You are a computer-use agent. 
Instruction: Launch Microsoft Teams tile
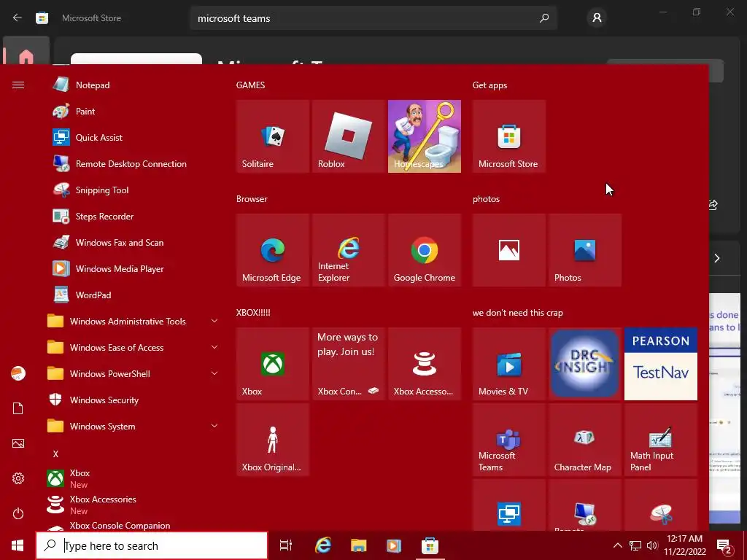click(508, 440)
